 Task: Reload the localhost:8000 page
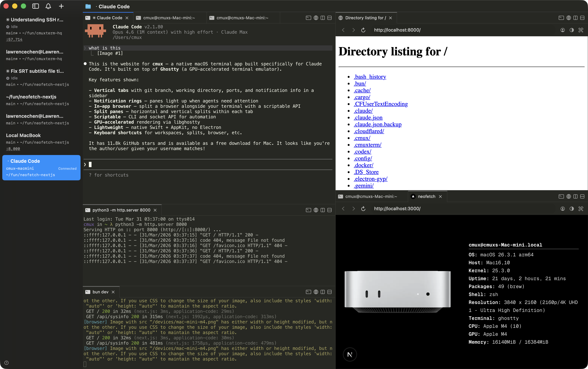(363, 30)
